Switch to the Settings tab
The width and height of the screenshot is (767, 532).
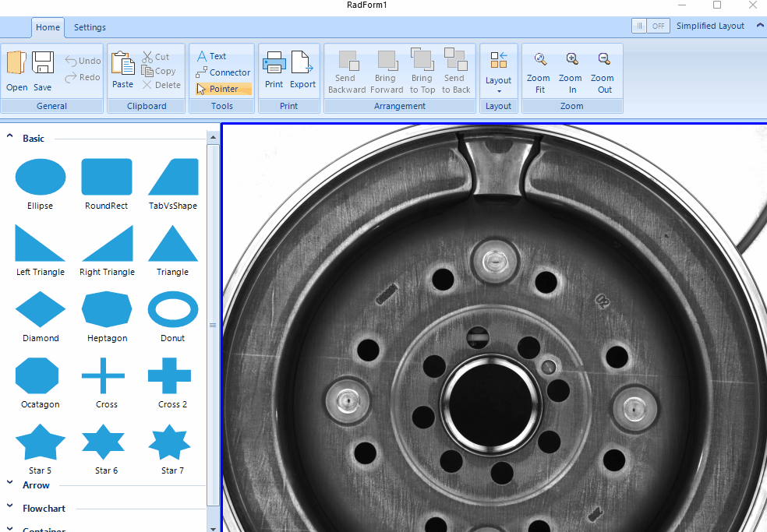90,27
